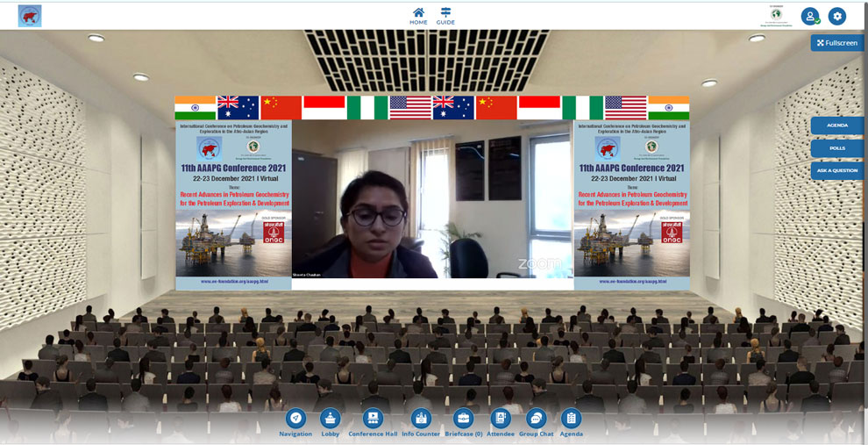Click the website URL on right banner
The image size is (868, 445).
tap(632, 282)
